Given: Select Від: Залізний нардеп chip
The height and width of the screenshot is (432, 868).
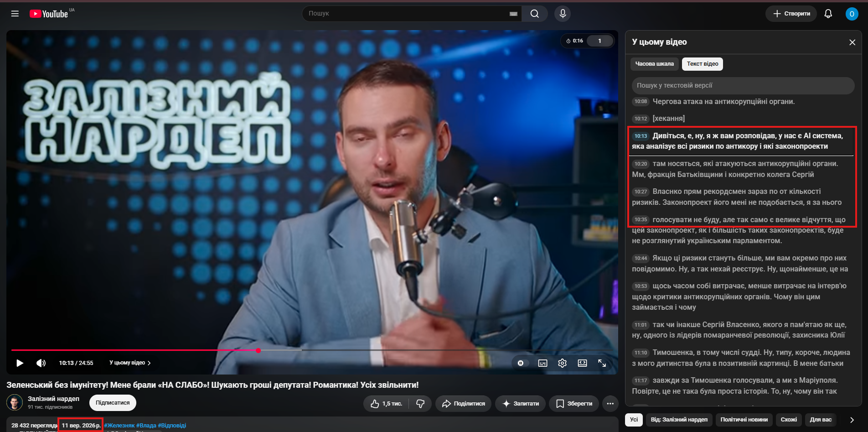Looking at the screenshot, I should coord(679,420).
